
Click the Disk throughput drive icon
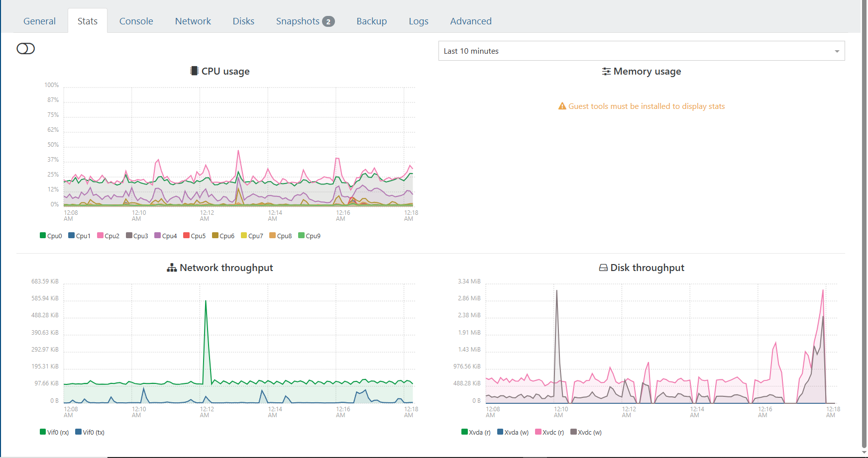[x=603, y=268]
